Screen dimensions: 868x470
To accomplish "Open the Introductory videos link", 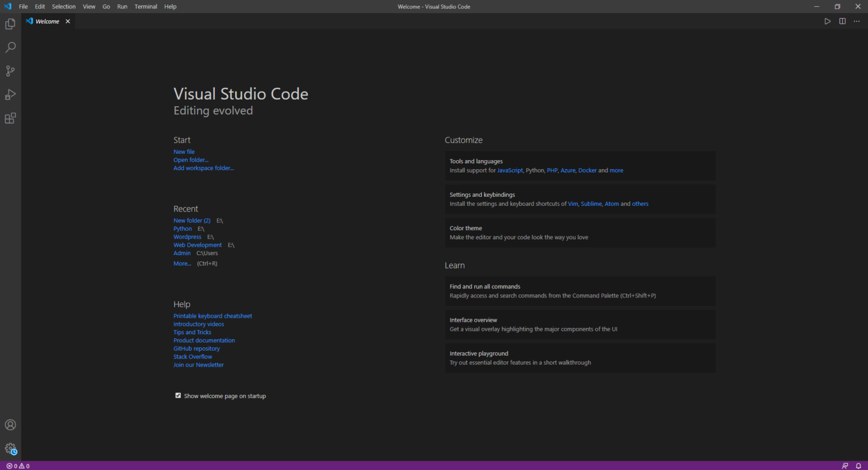I will (x=198, y=324).
